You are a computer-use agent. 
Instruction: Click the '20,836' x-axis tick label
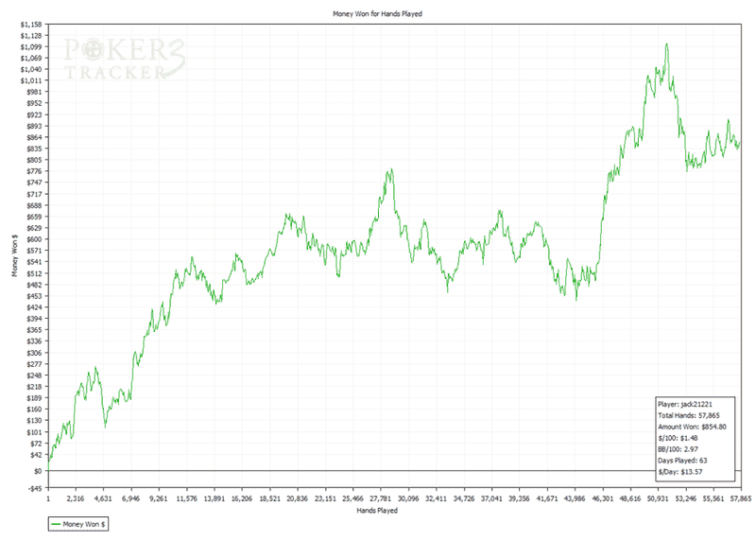(297, 498)
